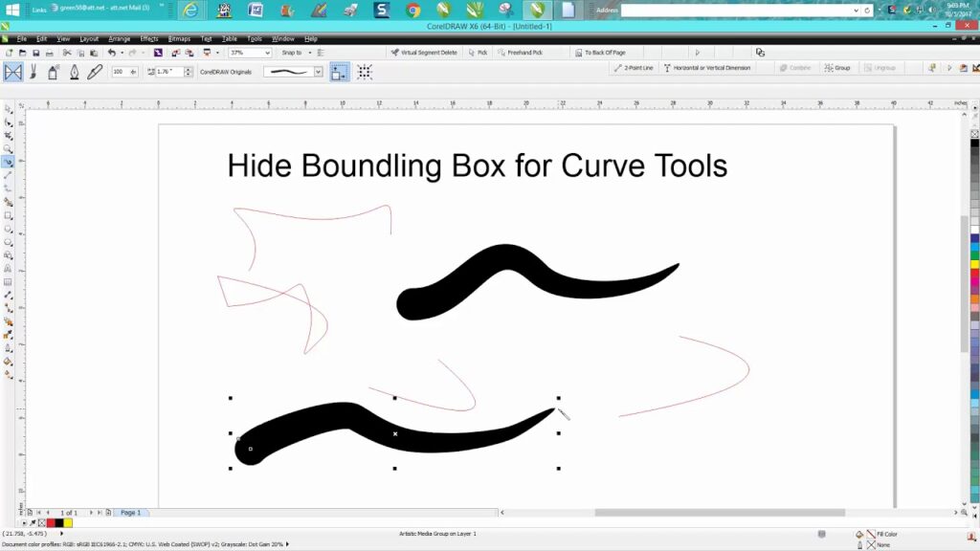Select the Shape tool
The width and height of the screenshot is (980, 551).
coord(8,123)
